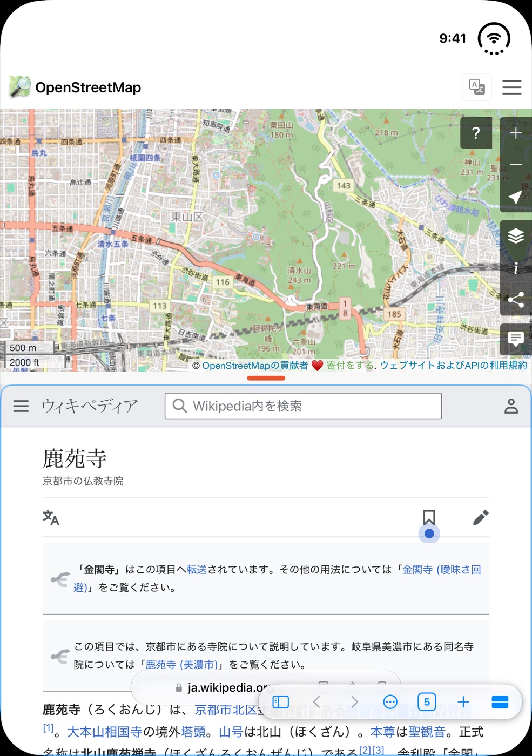
Task: Open 金閣寺 (曖昧さ回避) link
Action: point(277,578)
